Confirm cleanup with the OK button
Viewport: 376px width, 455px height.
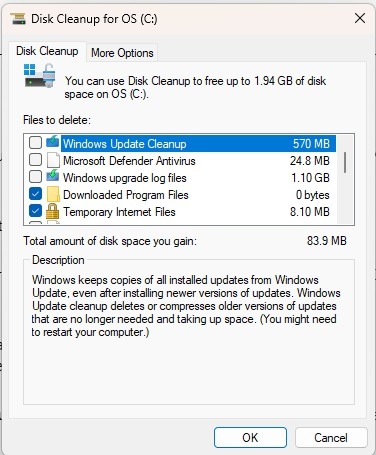coord(250,437)
